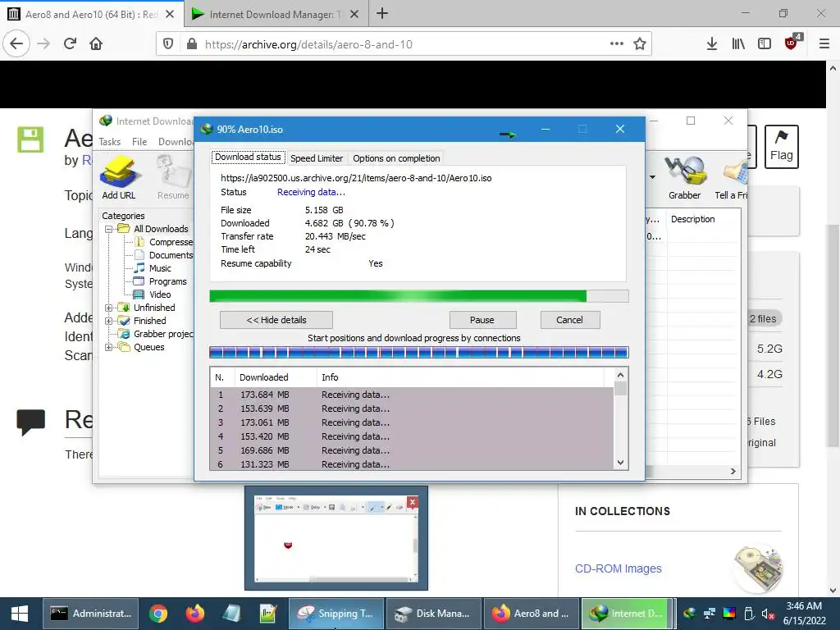Open dropdown arrow left of Grabber

click(x=652, y=177)
